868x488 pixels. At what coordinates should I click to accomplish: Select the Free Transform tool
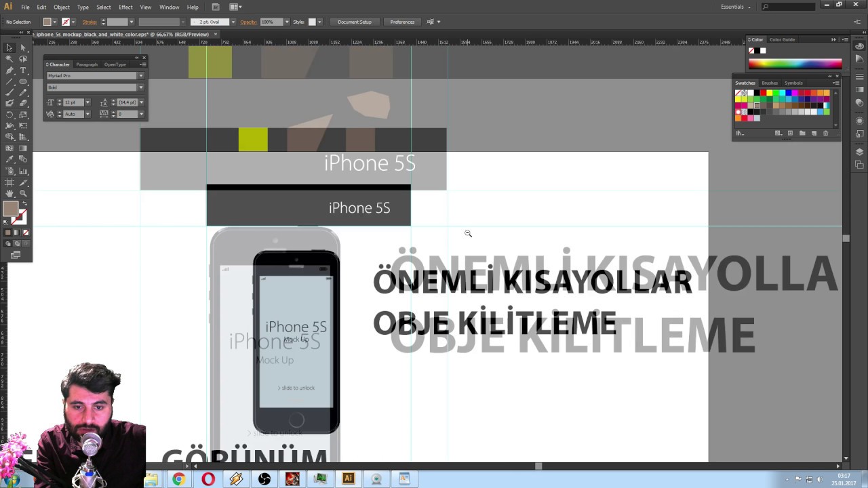click(x=23, y=125)
